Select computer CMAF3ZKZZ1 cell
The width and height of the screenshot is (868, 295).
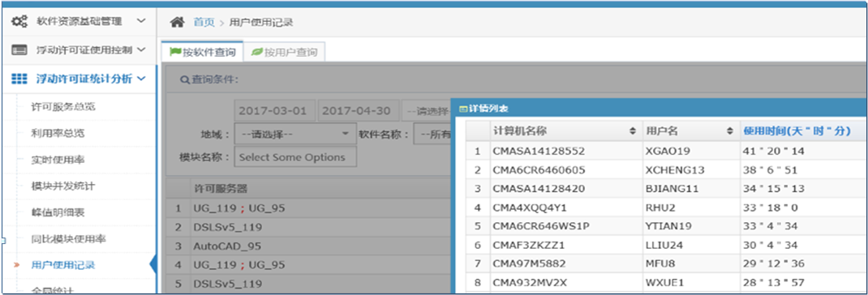coord(565,246)
